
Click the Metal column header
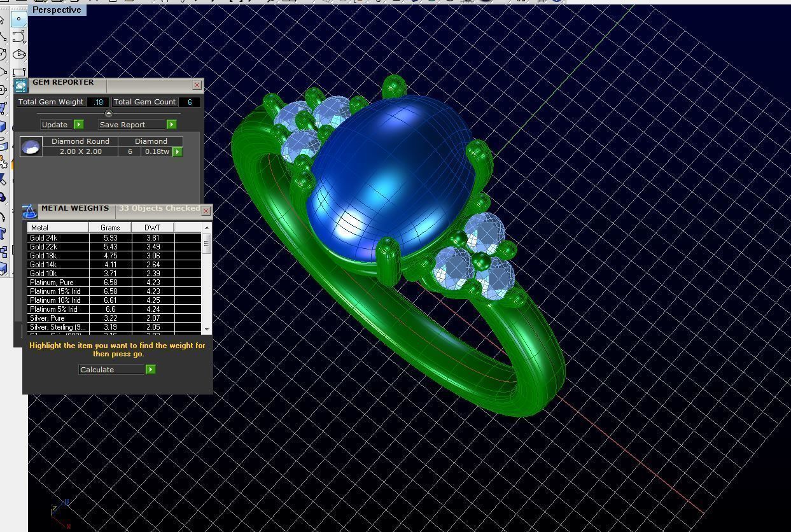click(x=58, y=227)
